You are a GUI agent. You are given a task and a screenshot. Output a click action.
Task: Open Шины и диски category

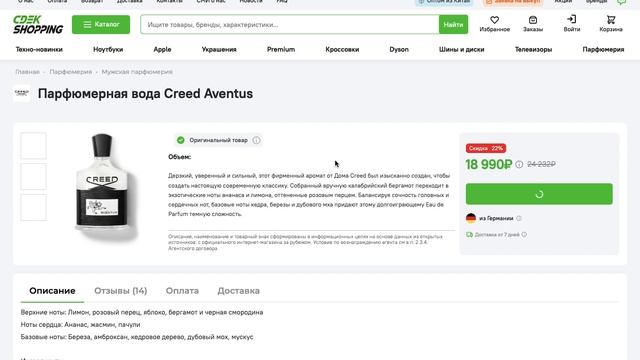(x=462, y=49)
